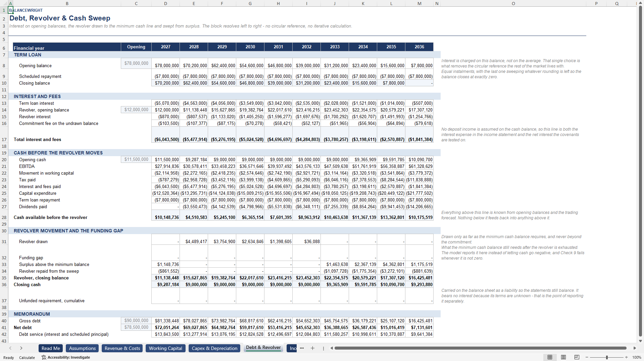Viewport: 644px width, 361px height.
Task: Click Calculate in the status bar
Action: [x=27, y=358]
